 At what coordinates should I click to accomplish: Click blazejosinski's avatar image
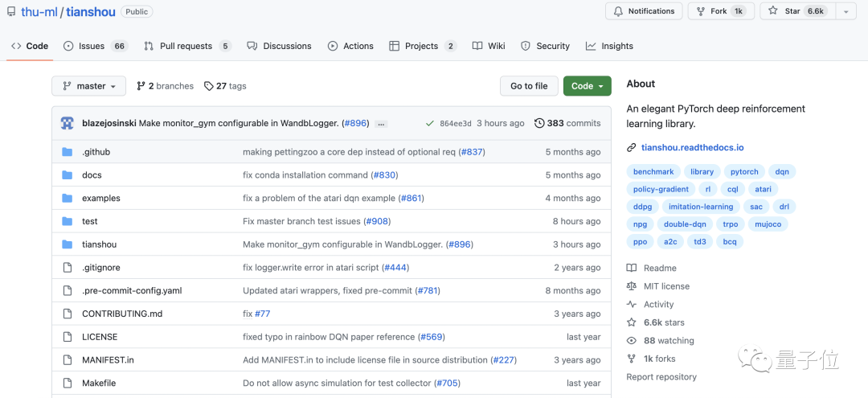[68, 123]
